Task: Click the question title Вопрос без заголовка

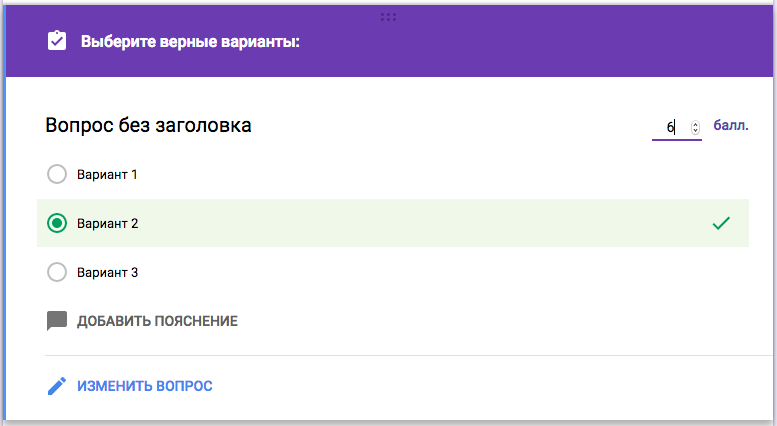Action: coord(148,125)
